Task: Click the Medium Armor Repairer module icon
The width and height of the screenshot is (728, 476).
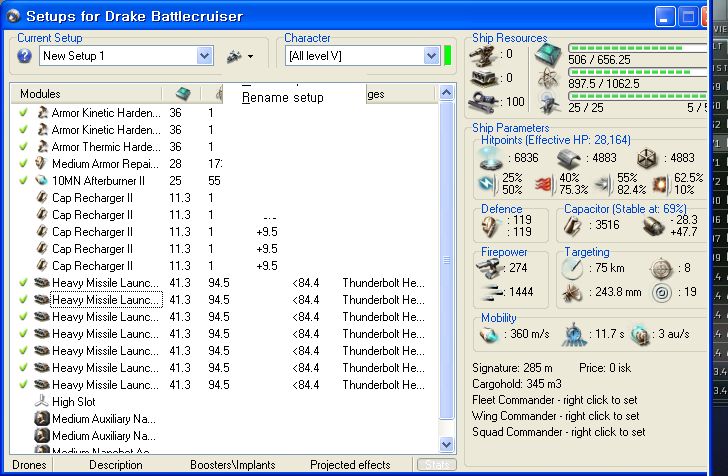Action: point(41,163)
